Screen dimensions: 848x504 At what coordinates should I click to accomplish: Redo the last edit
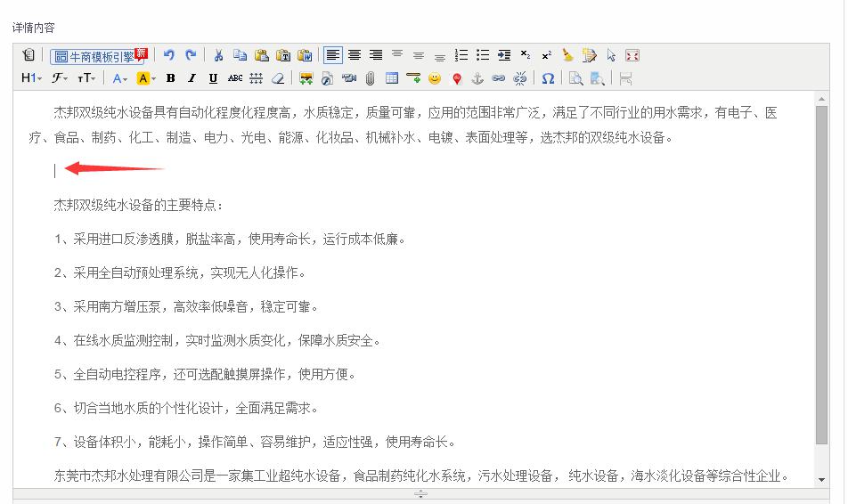coord(191,55)
